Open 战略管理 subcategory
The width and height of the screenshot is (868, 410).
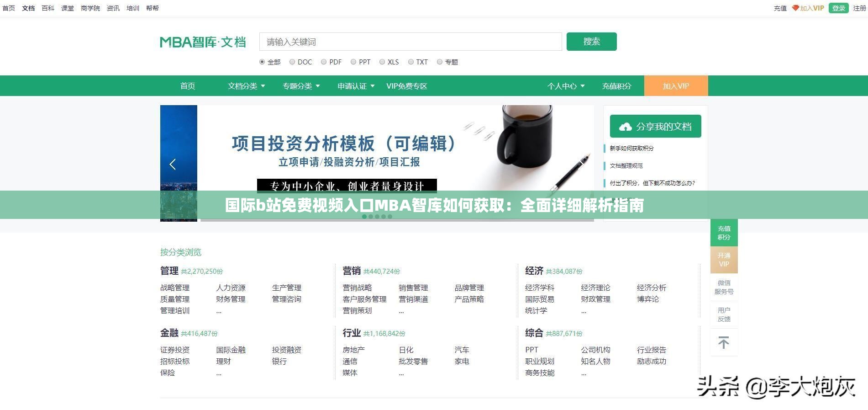click(x=175, y=288)
